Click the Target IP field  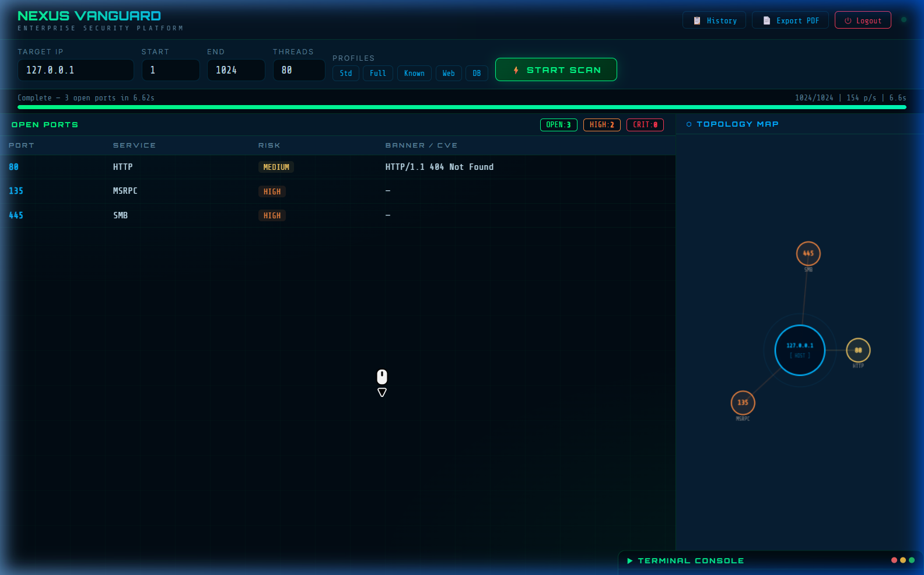tap(76, 70)
